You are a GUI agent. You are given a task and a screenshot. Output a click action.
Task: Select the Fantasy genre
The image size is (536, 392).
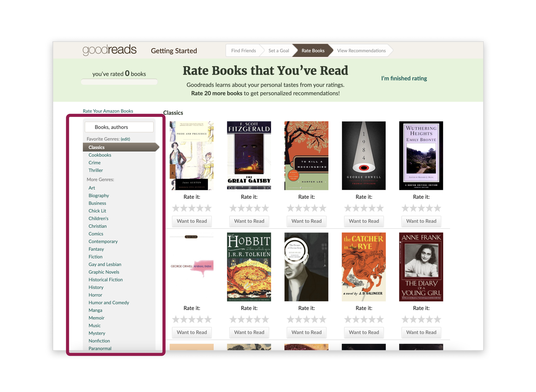(x=96, y=249)
